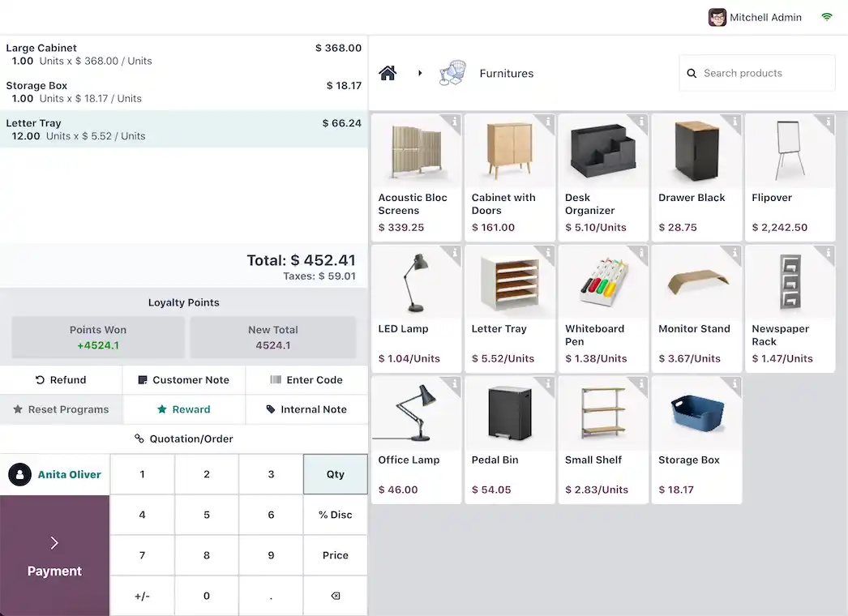Click the home navigation icon
Screen dimensions: 848x616
(x=388, y=73)
